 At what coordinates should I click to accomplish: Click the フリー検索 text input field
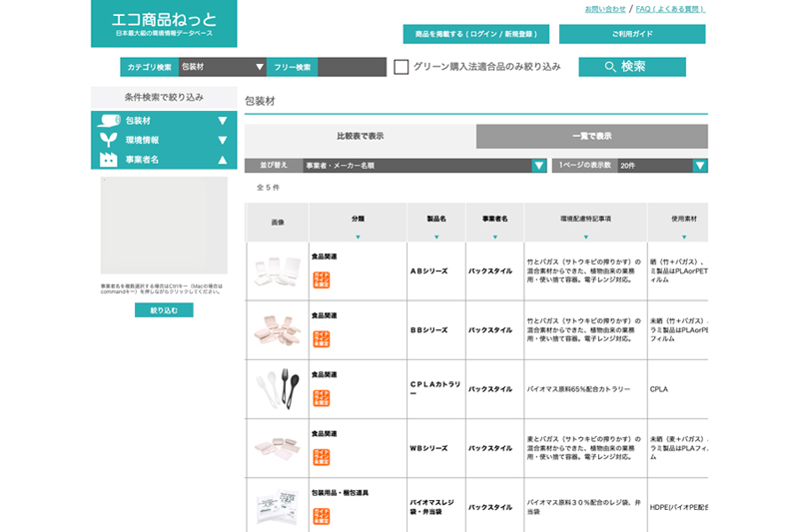352,67
